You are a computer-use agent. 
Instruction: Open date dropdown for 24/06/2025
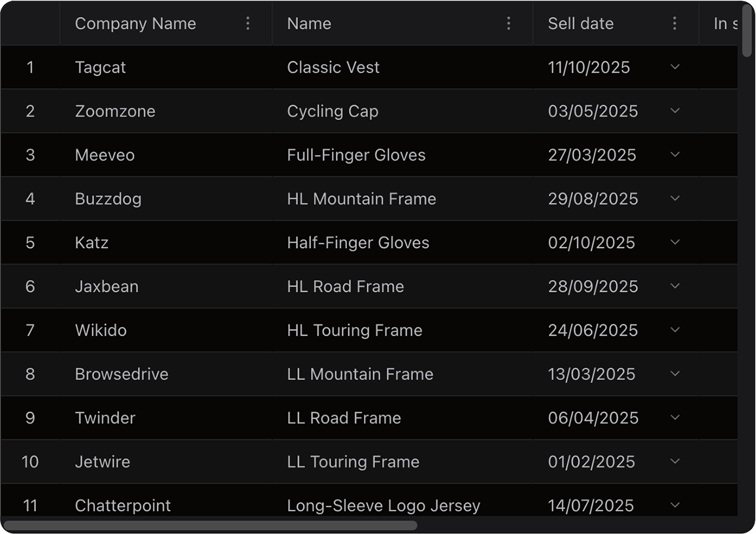(675, 330)
